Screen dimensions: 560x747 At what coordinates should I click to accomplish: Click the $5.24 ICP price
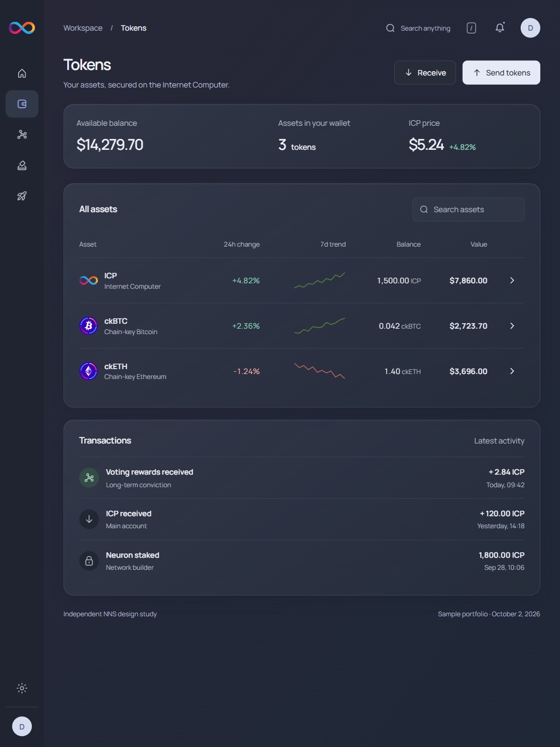(x=426, y=144)
